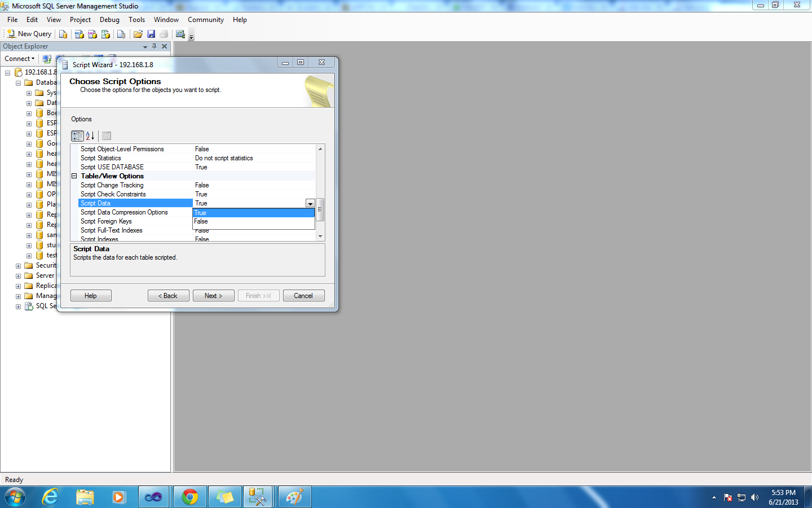
Task: Close the Object Explorer panel
Action: (x=165, y=46)
